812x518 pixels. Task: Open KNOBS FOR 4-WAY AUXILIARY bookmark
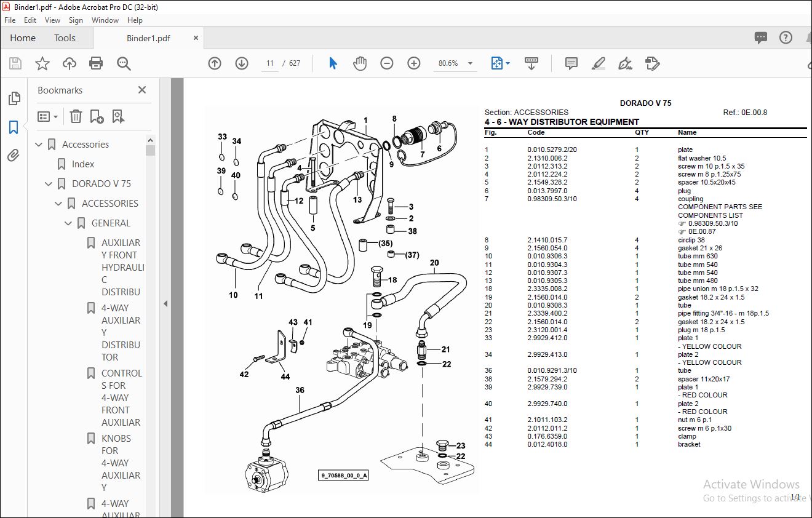[x=121, y=463]
